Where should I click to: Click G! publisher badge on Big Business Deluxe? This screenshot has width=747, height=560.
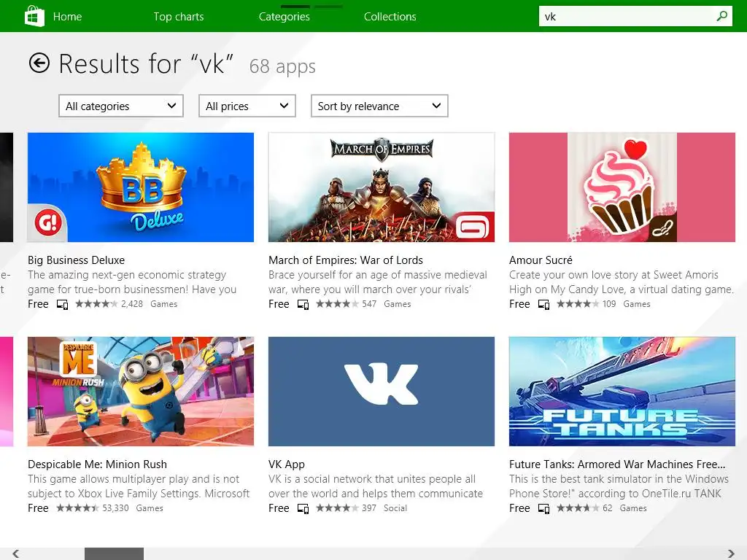click(x=48, y=222)
